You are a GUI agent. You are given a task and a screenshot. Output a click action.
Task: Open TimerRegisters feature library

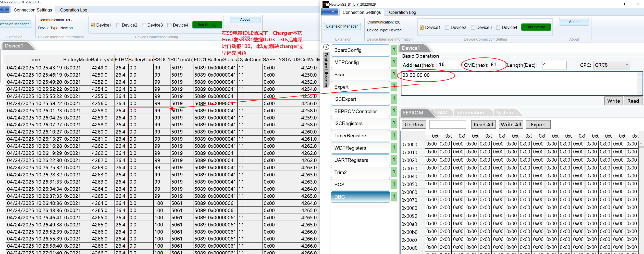[361, 136]
